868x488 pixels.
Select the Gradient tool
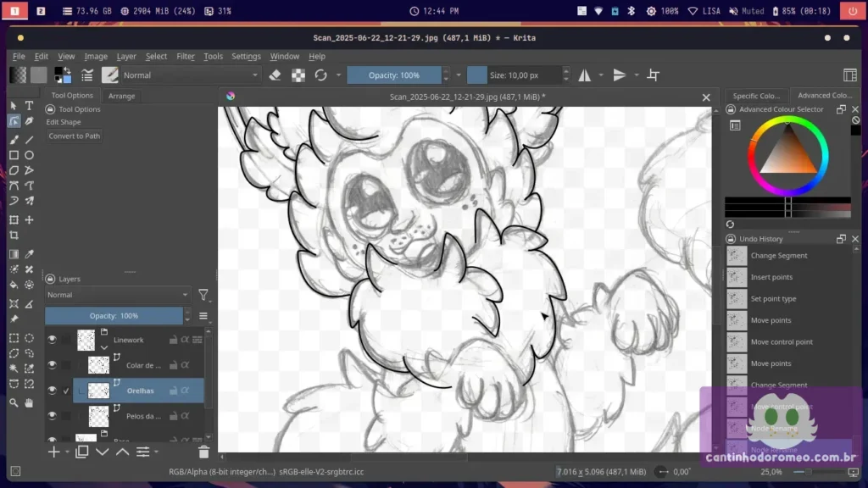pos(14,254)
